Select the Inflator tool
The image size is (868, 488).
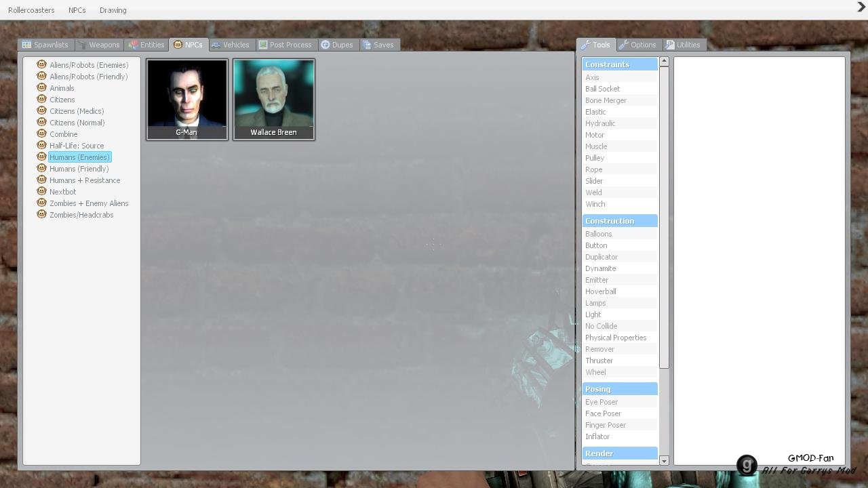(620, 436)
